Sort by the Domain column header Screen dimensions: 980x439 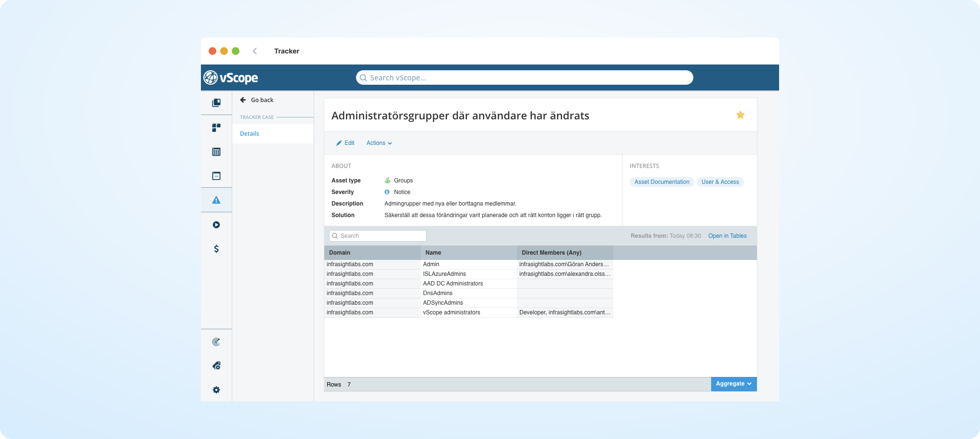coord(372,253)
